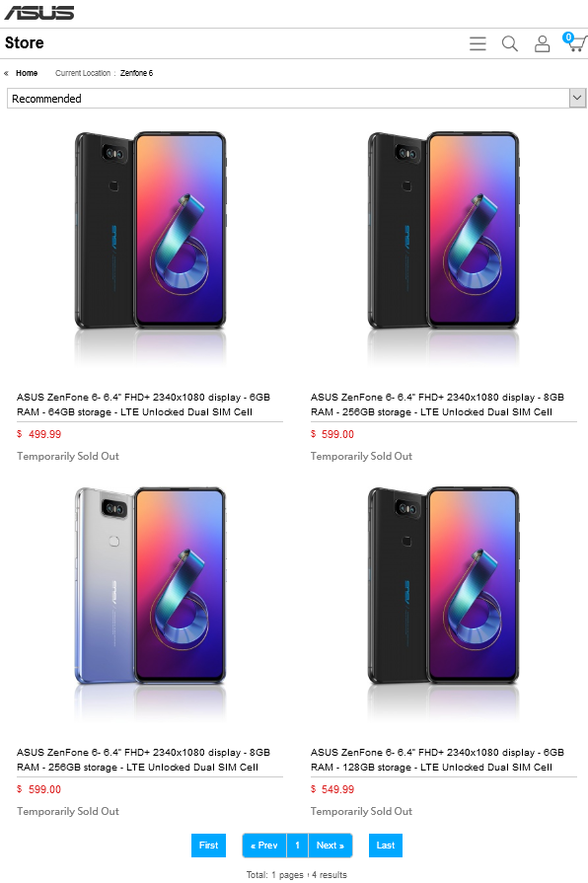Jump to First page button
588x883 pixels.
208,846
